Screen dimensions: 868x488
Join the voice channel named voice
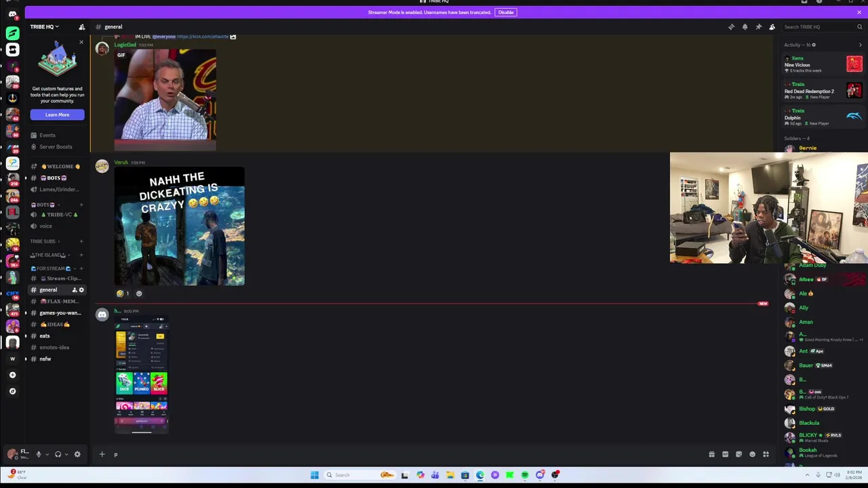[57, 226]
